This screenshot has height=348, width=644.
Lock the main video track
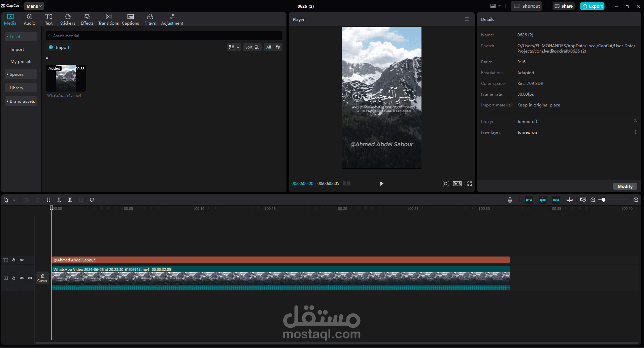14,278
